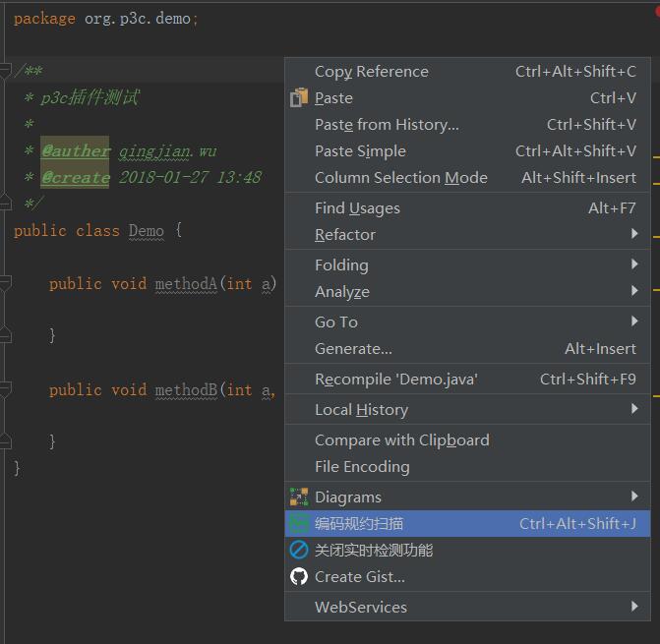Collapse methodA using its gutter fold marker
Viewport: 660px width, 644px height.
click(x=5, y=282)
